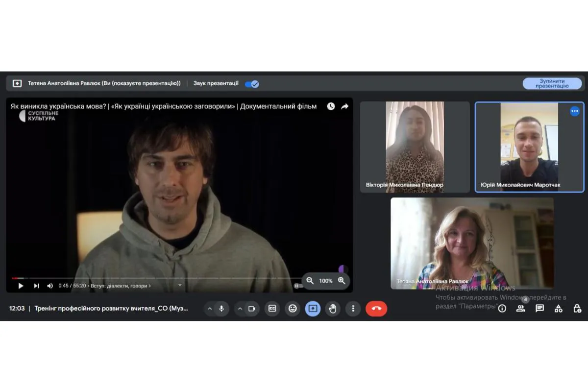
Task: Toggle the presentation audio switch
Action: pyautogui.click(x=252, y=84)
